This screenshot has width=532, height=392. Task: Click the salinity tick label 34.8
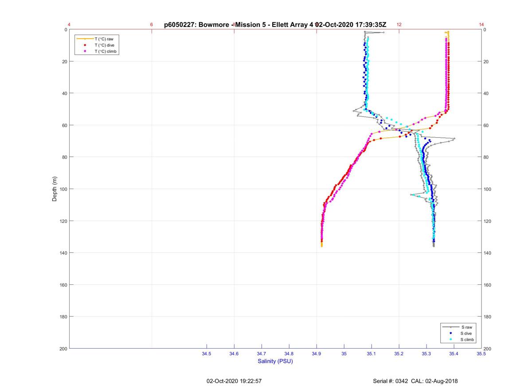coord(289,354)
